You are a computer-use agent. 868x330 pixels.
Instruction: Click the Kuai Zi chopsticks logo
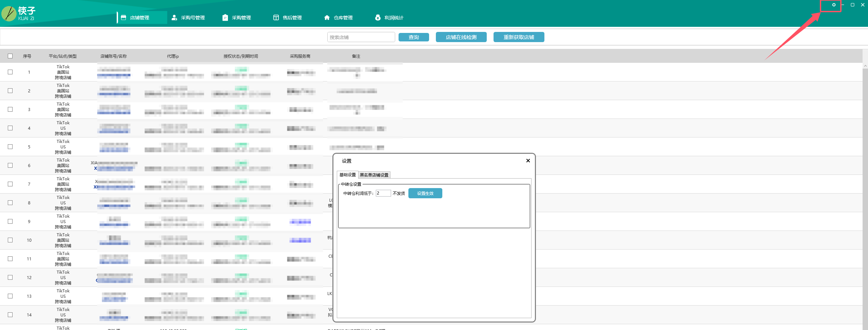[x=9, y=14]
